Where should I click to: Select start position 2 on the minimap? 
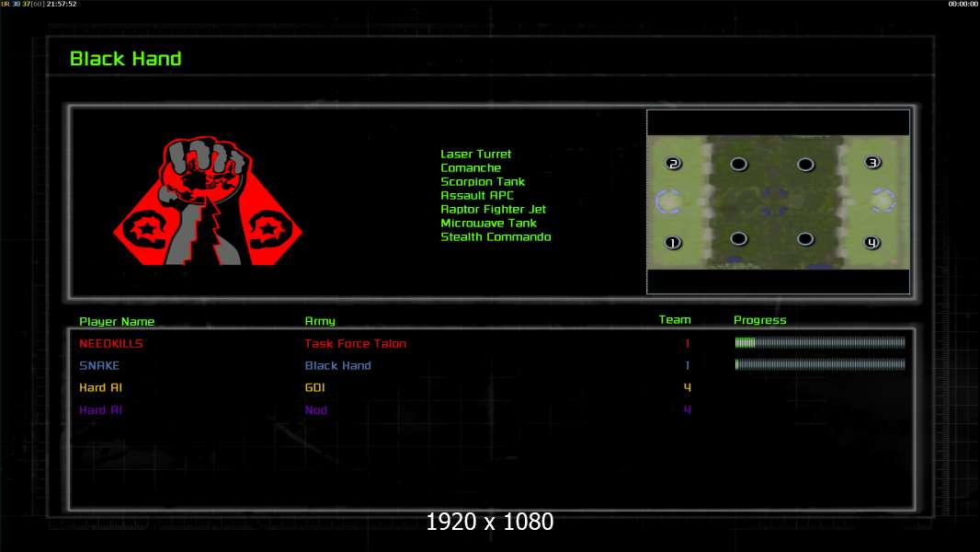(673, 164)
